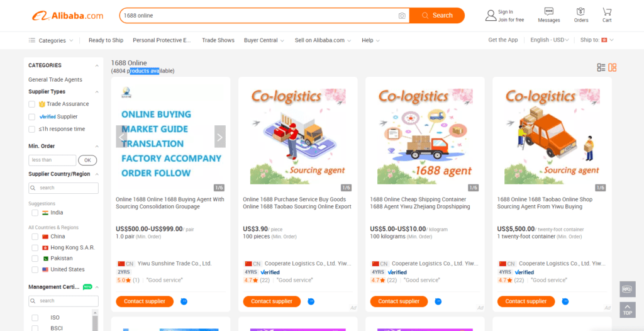Open the Categories dropdown menu
This screenshot has width=644, height=331.
tap(51, 40)
